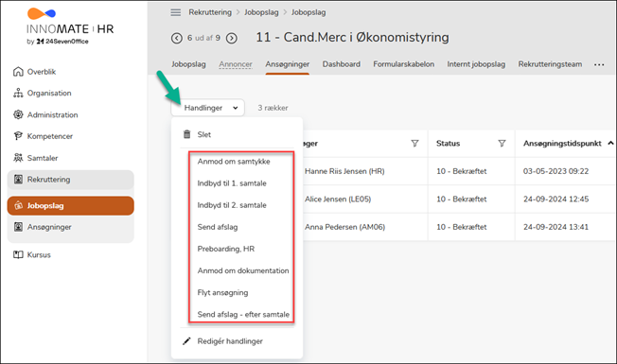Click the Rekruttering breadcrumb link
The width and height of the screenshot is (617, 364).
click(210, 12)
